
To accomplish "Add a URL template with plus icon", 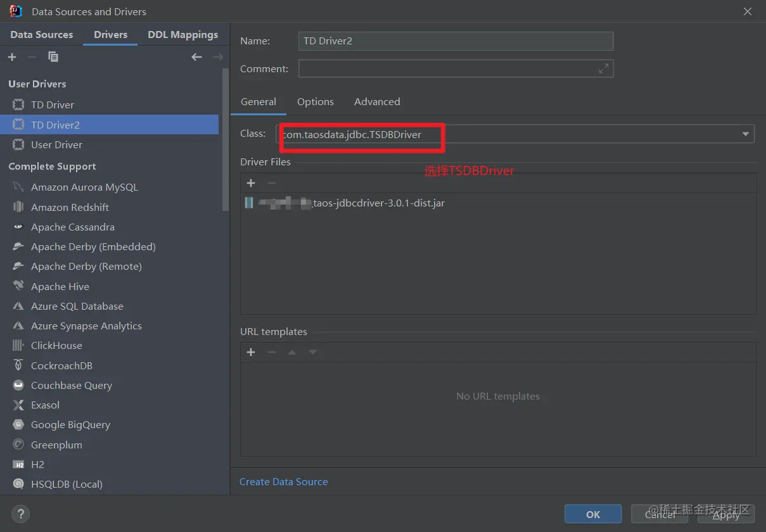I will 251,352.
